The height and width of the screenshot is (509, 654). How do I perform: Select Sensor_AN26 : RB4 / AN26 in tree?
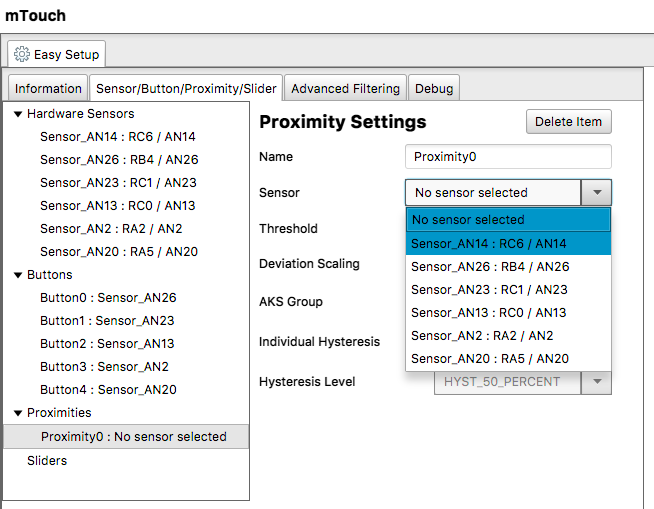click(x=119, y=160)
